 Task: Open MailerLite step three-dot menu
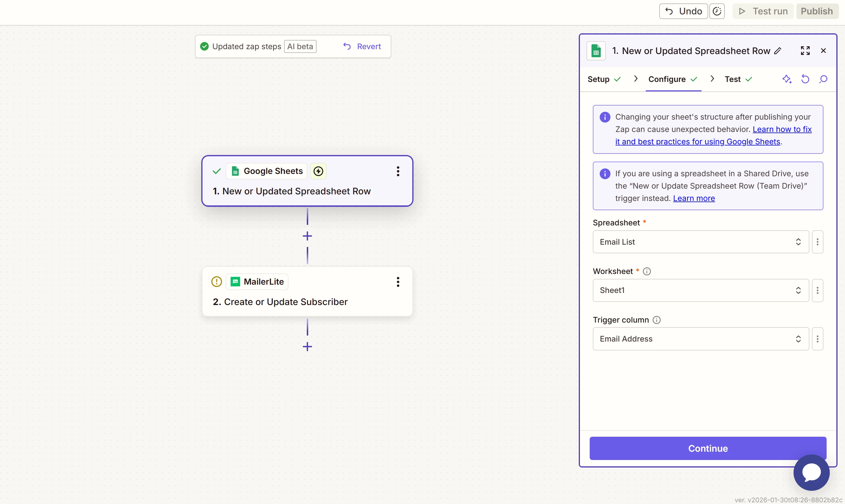[398, 282]
